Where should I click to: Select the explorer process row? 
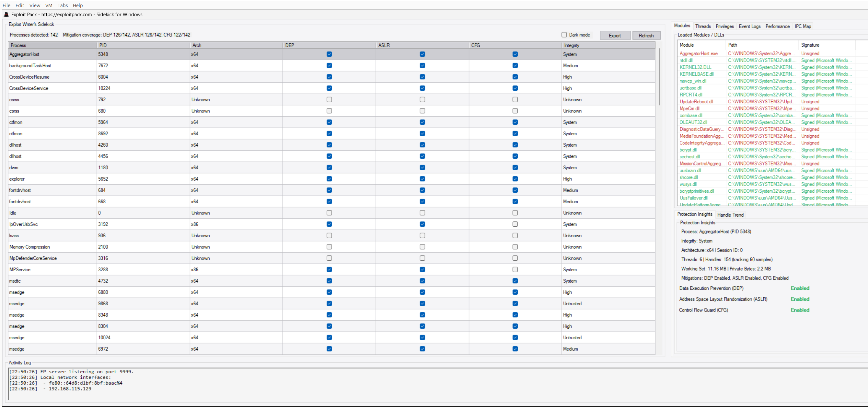pyautogui.click(x=51, y=179)
